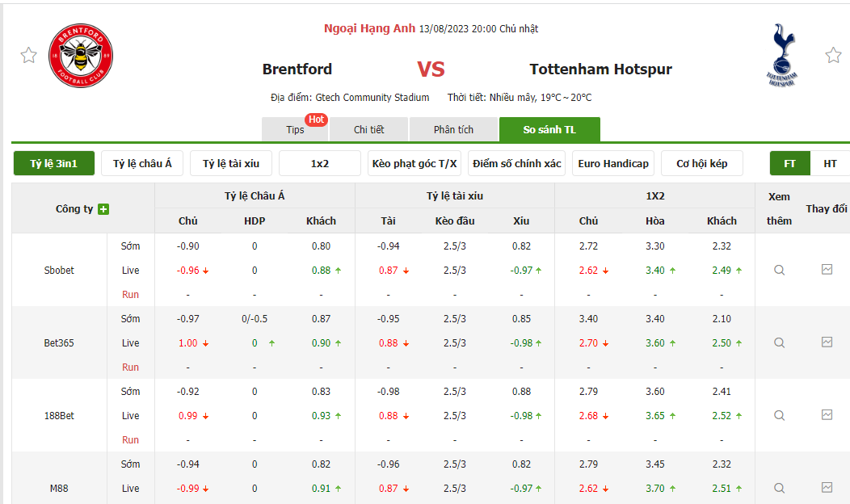Click Bet365 early home 1X2 odds 3.40
This screenshot has width=850, height=504.
[588, 319]
